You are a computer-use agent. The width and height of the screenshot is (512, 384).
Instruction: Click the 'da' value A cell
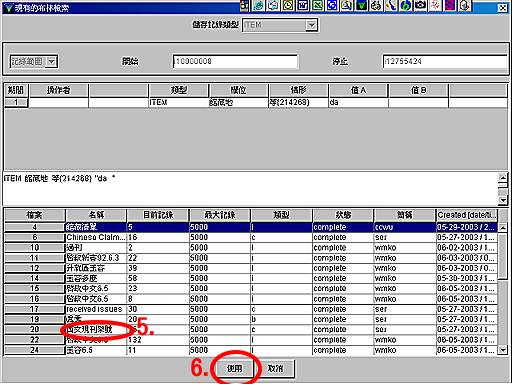click(358, 102)
